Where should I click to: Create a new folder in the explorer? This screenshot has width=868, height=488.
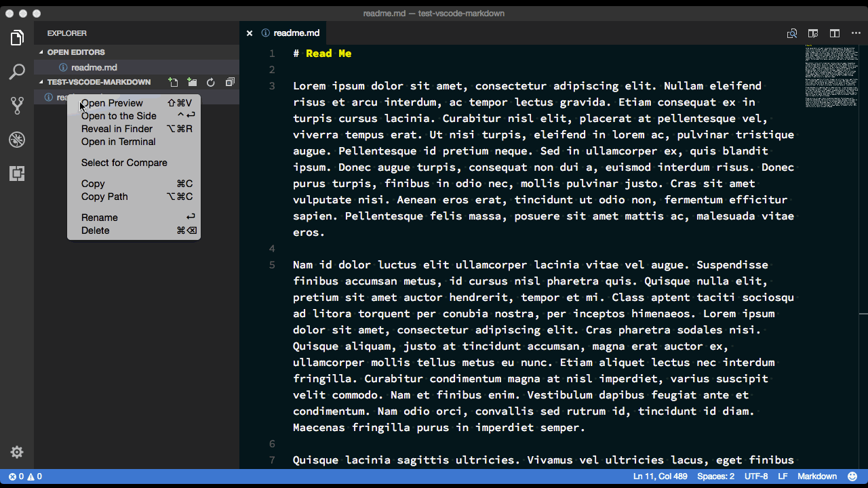193,83
